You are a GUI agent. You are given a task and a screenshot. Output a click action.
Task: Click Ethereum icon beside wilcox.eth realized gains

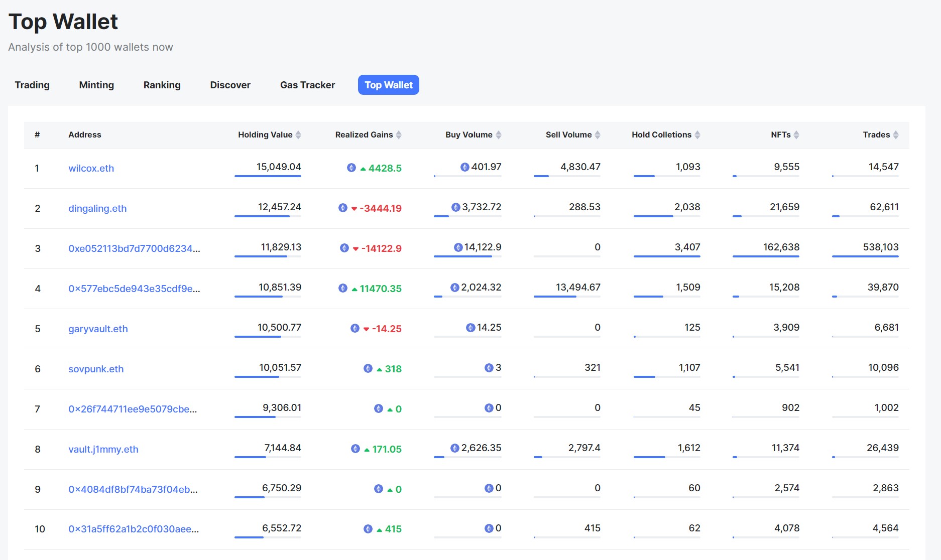351,168
